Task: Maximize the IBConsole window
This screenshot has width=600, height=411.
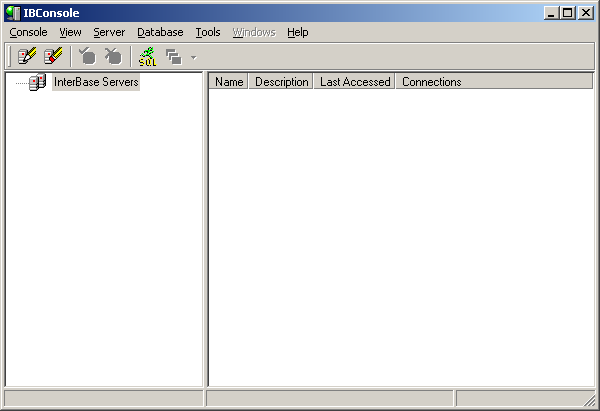Action: 567,13
